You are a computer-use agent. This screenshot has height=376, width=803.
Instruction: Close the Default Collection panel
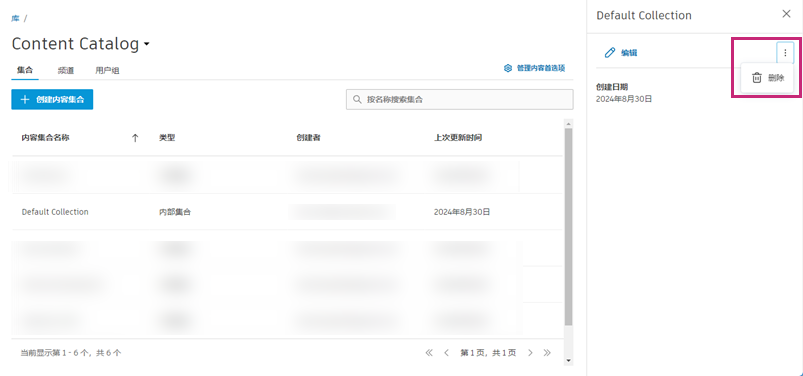coord(786,14)
